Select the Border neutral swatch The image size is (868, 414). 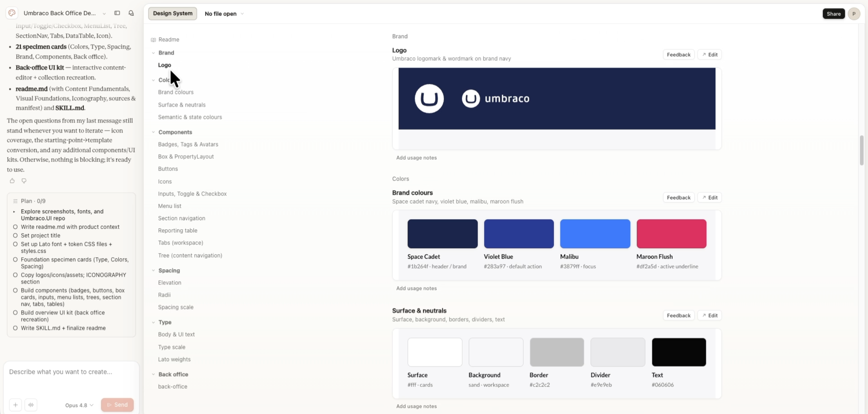pos(557,352)
